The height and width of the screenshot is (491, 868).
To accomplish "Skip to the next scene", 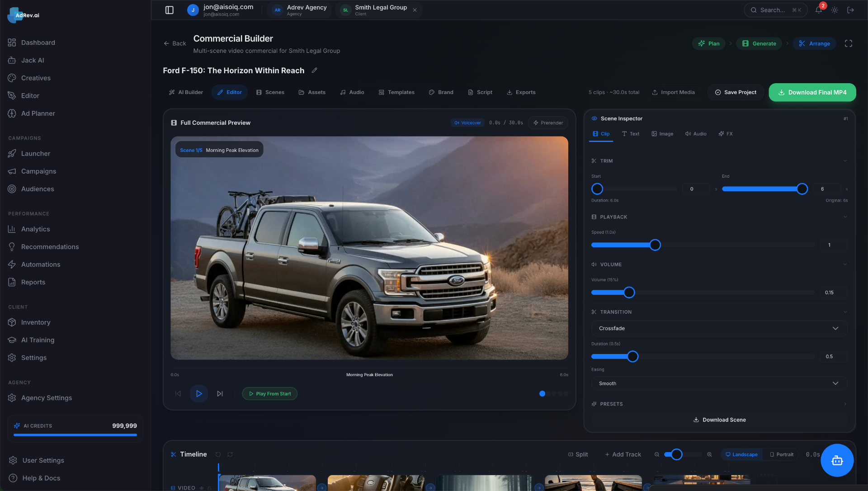I will pyautogui.click(x=220, y=393).
